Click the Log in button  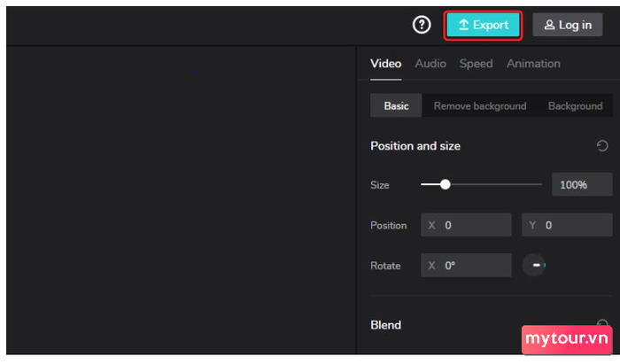pyautogui.click(x=568, y=25)
